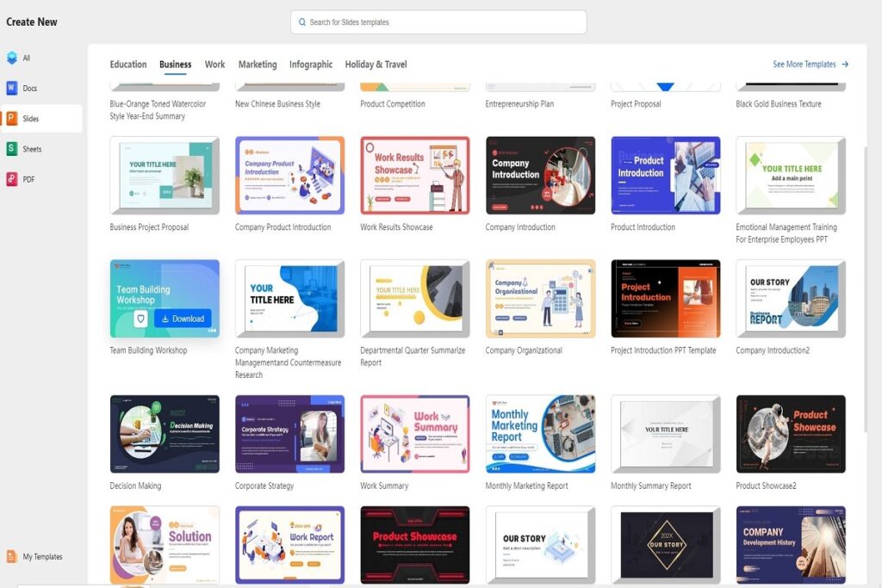This screenshot has width=882, height=588.
Task: Open the Infographic tab
Action: pos(311,65)
